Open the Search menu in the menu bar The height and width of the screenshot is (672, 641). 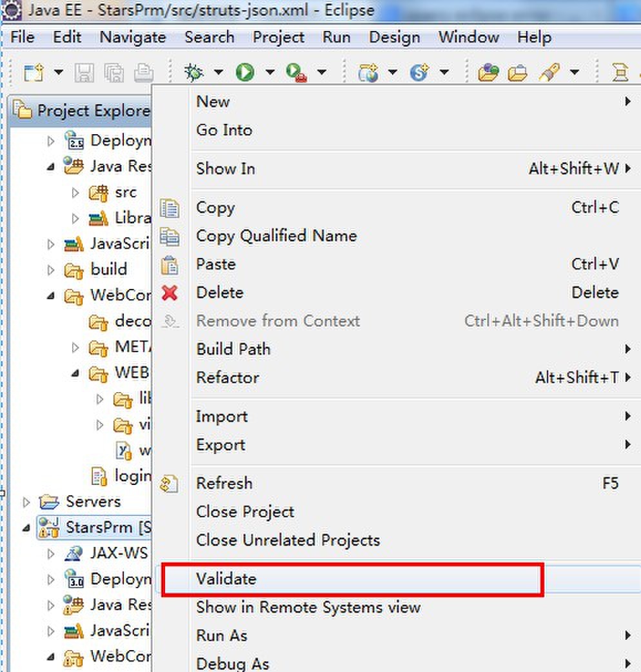click(x=210, y=37)
